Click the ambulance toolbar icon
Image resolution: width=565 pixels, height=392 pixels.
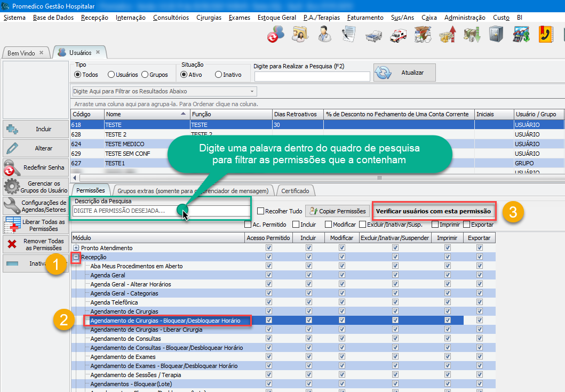point(398,35)
